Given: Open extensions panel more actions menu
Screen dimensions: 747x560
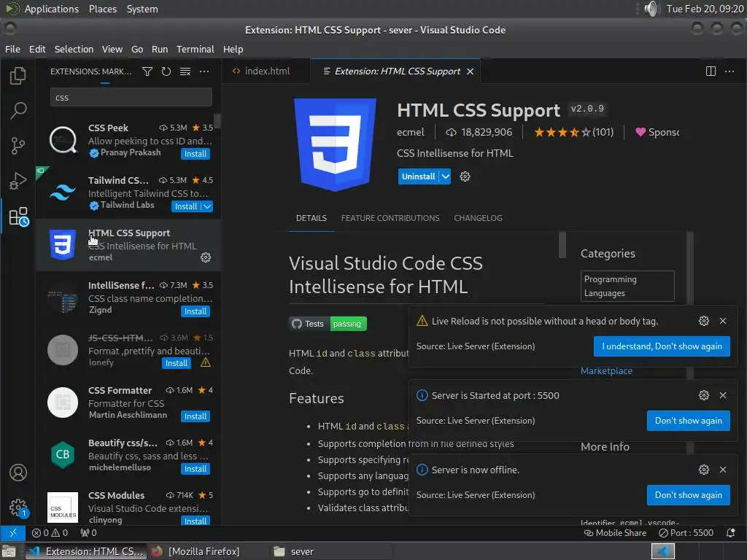Looking at the screenshot, I should coord(204,71).
